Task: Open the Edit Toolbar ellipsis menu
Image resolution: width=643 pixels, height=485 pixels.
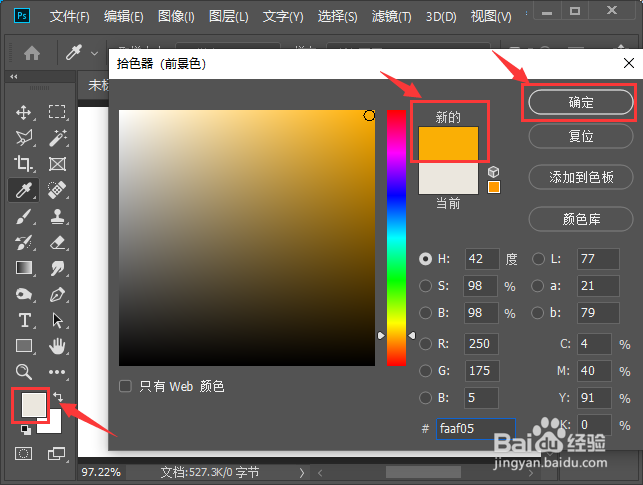Action: pos(57,372)
